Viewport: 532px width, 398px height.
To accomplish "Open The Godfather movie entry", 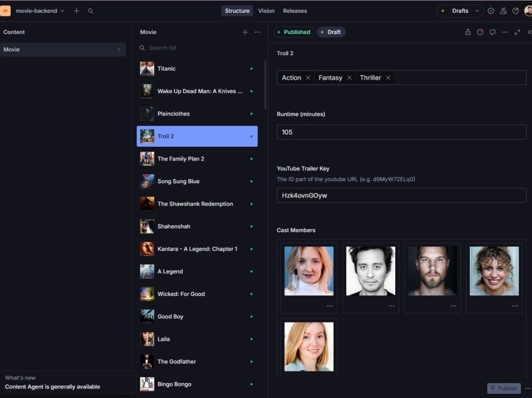I will 197,362.
